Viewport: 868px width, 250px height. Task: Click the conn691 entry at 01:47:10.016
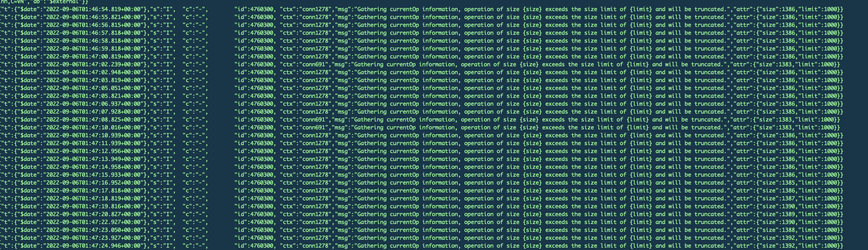point(313,128)
